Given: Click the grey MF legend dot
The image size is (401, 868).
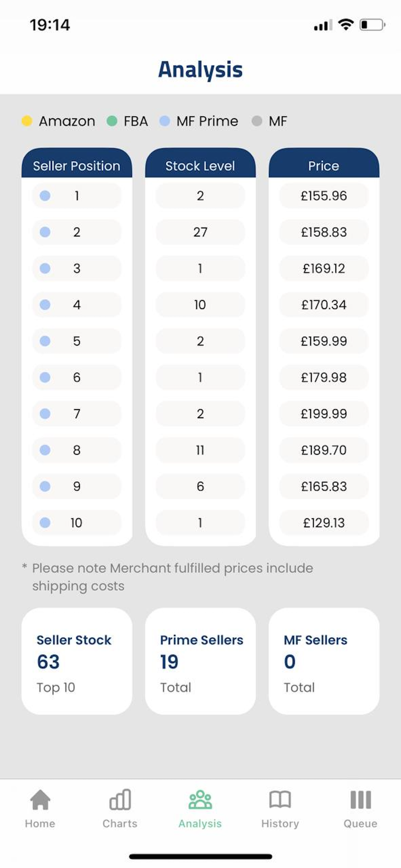Looking at the screenshot, I should pyautogui.click(x=257, y=121).
